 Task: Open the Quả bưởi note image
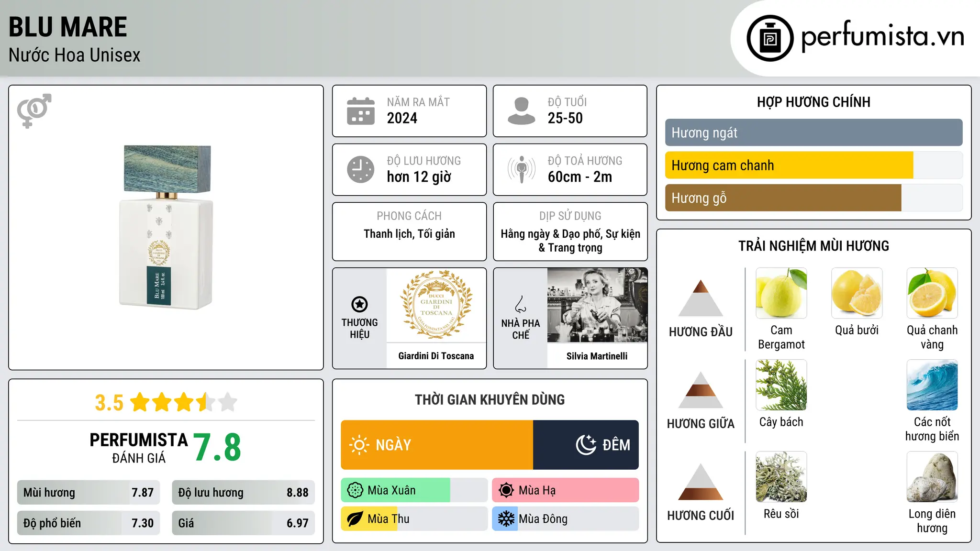click(857, 293)
